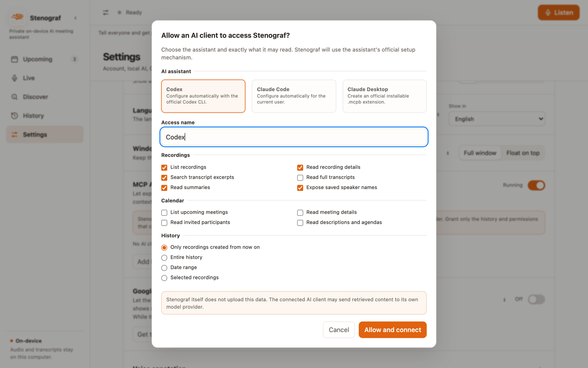Screen dimensions: 588x368
Task: Click the Ready status indicator
Action: pyautogui.click(x=130, y=13)
